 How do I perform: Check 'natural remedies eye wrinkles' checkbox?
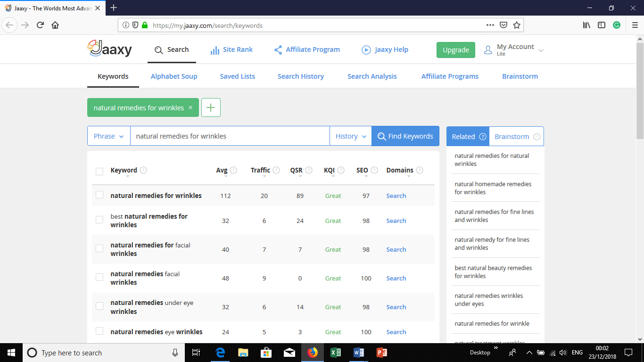[99, 331]
